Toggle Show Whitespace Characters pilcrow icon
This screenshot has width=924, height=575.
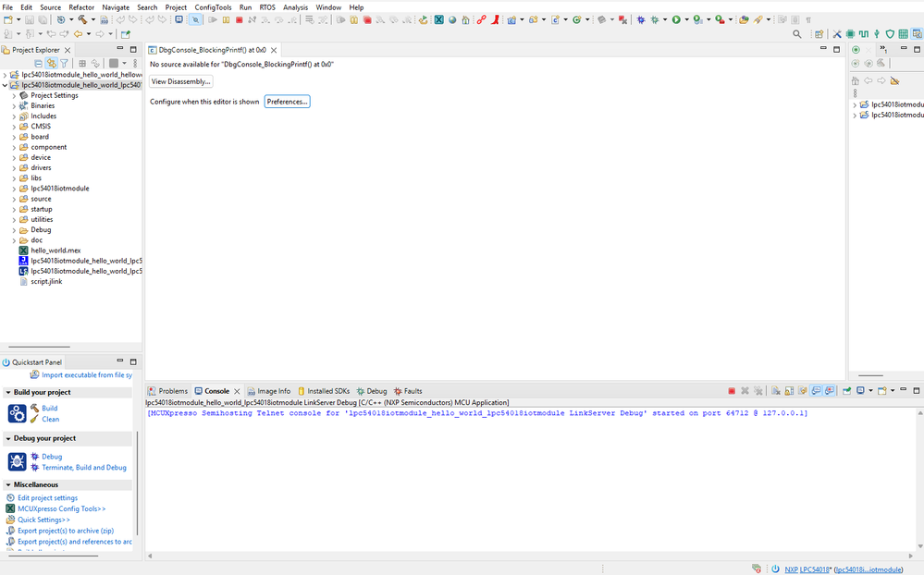click(x=808, y=19)
